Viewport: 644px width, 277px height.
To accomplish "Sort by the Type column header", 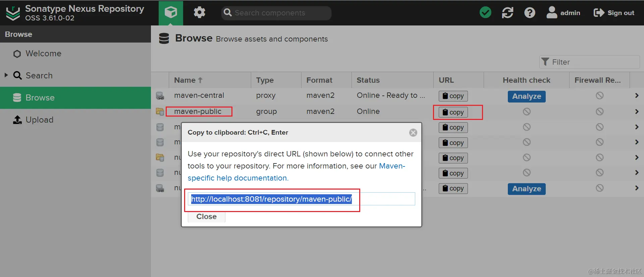I will click(276, 80).
